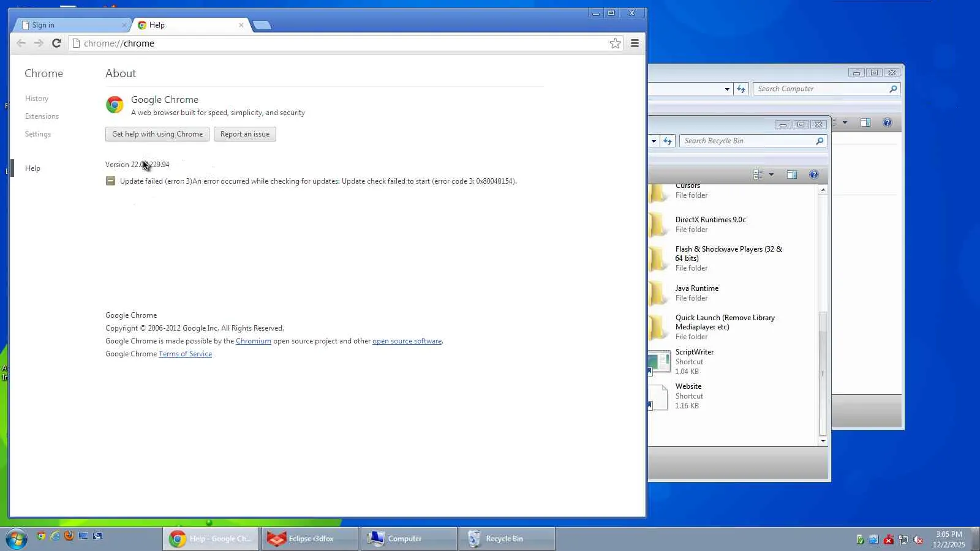The image size is (980, 551).
Task: Click the Chrome forward arrow button
Action: [x=39, y=43]
